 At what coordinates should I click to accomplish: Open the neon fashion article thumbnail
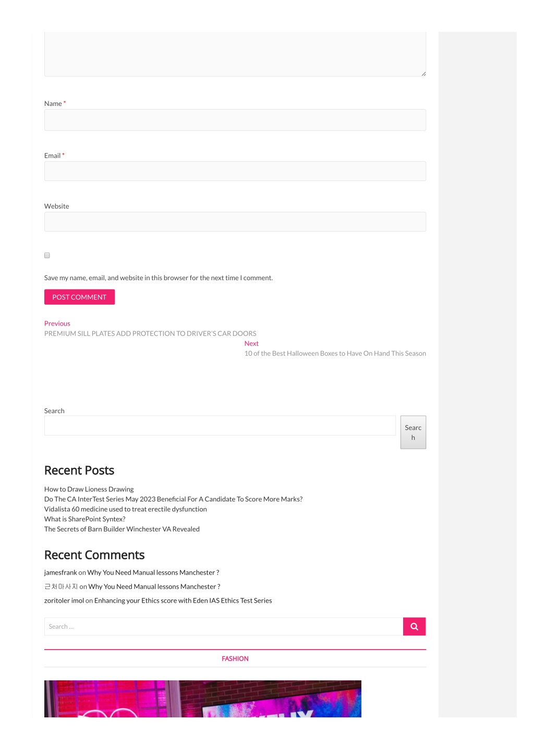[x=203, y=699]
